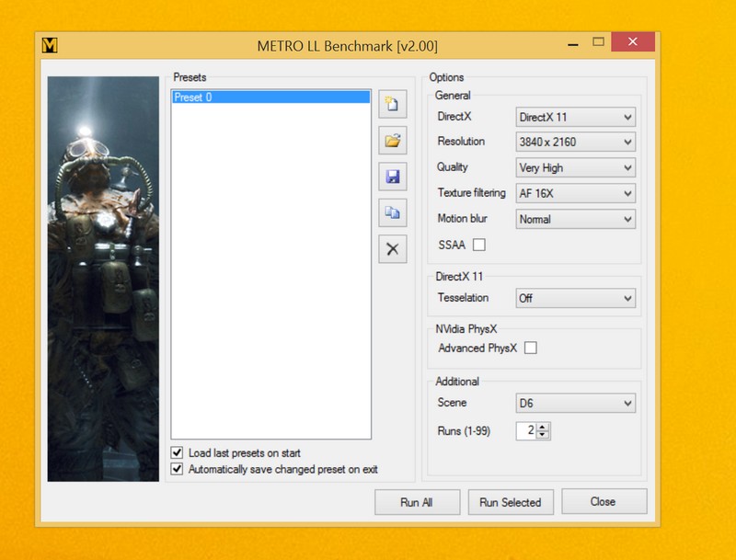The image size is (736, 560).
Task: Open the DirectX version dropdown
Action: (575, 117)
